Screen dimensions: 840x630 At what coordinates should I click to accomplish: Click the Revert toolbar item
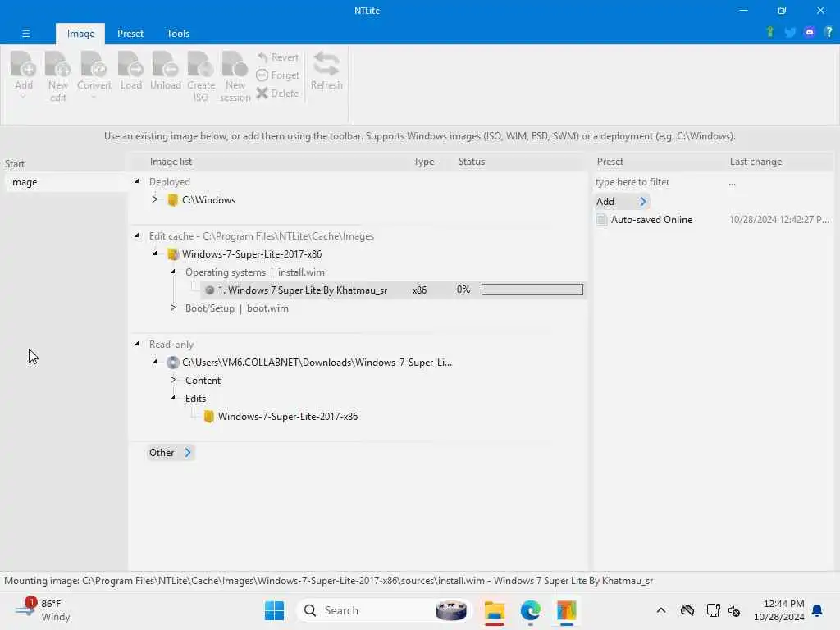(x=277, y=57)
